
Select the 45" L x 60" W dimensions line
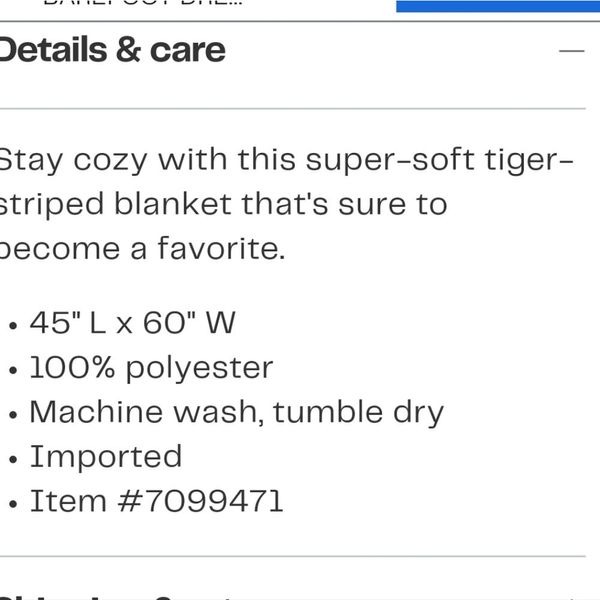132,323
